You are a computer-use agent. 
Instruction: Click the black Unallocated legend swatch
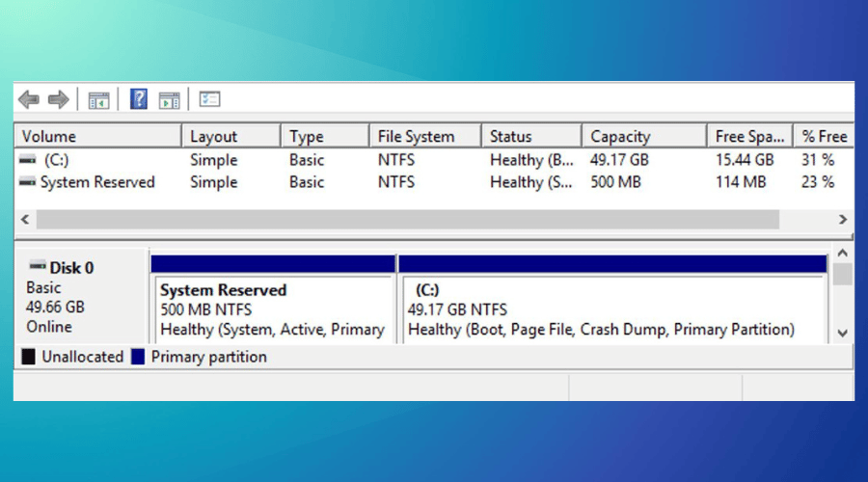point(28,357)
